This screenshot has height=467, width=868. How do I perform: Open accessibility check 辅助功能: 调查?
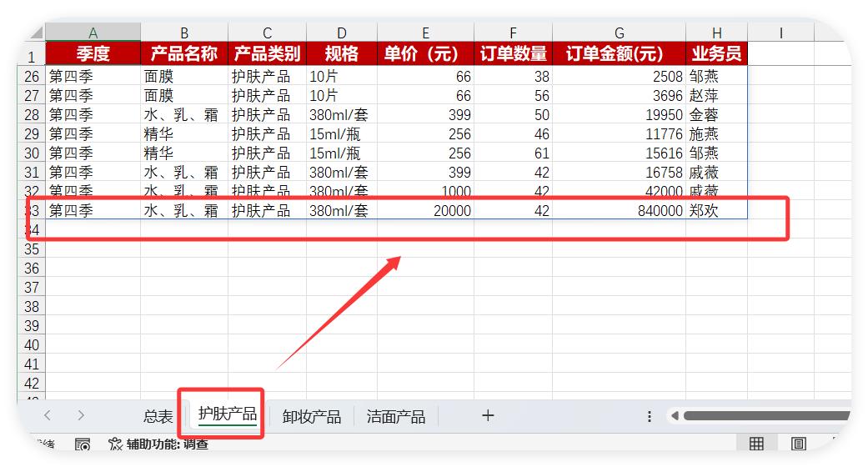pyautogui.click(x=158, y=444)
